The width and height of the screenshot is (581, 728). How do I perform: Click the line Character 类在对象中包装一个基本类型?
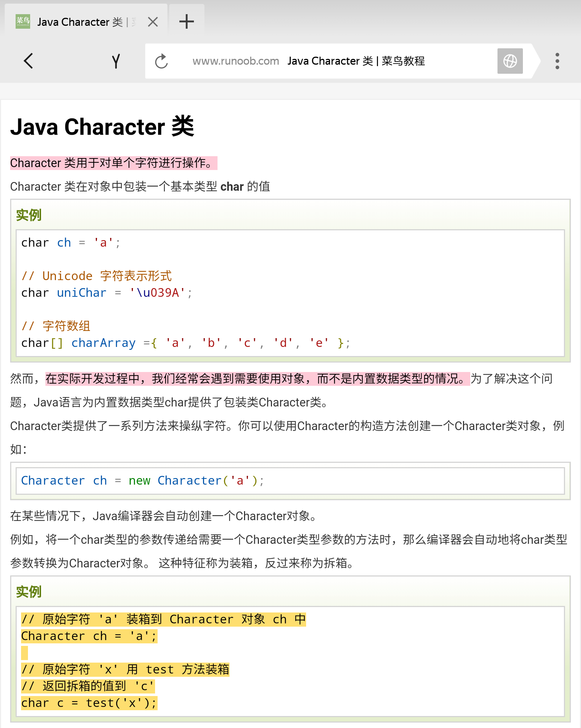[x=140, y=186]
